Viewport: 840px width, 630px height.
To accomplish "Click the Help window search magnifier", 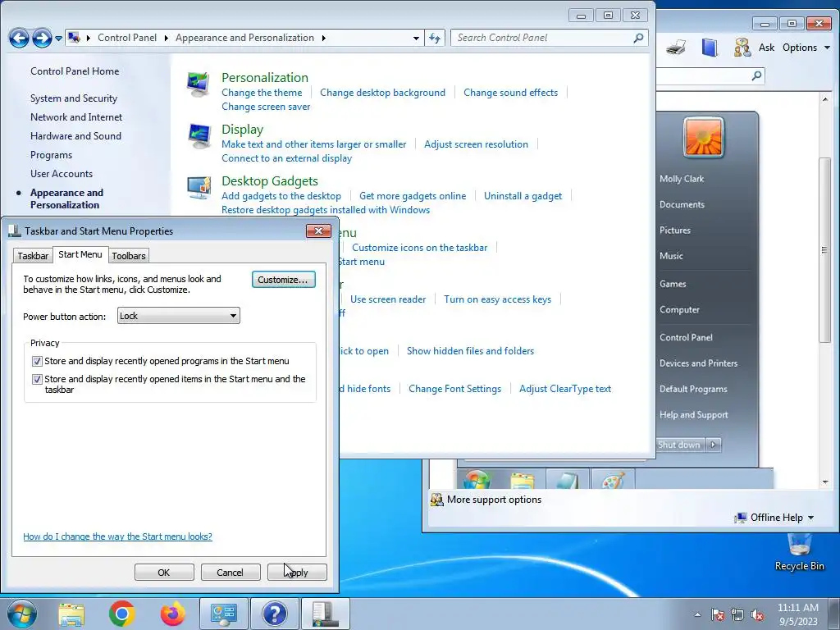I will click(756, 75).
